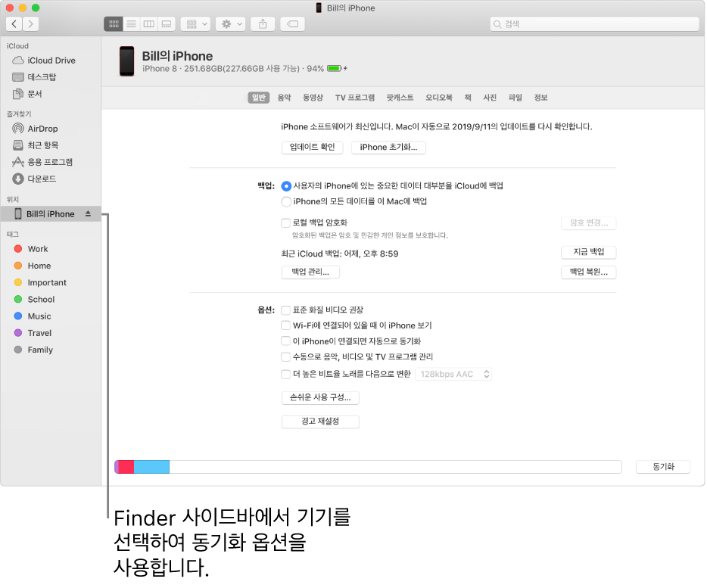Check Wi-Fi에 연결되어 있을 때 iPhone 보기
The image size is (707, 588).
tap(285, 325)
